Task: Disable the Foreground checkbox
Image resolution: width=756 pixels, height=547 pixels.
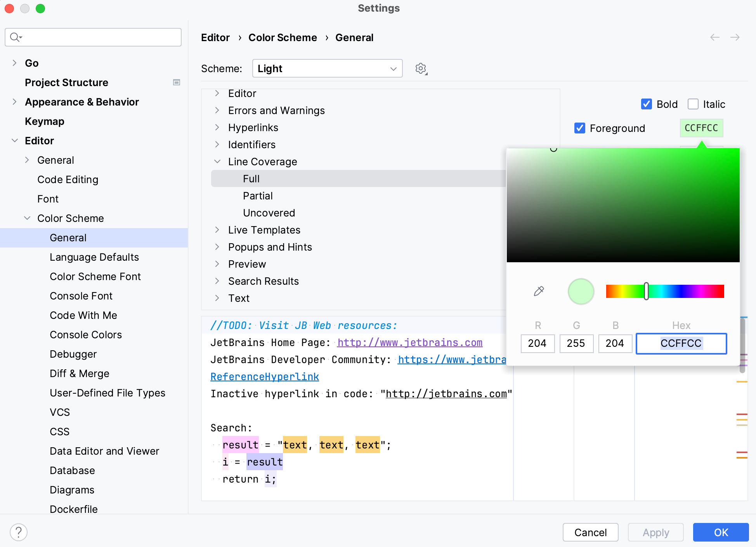Action: tap(579, 128)
